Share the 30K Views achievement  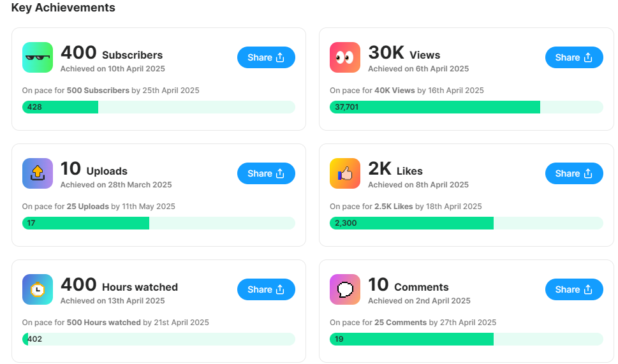pyautogui.click(x=574, y=57)
